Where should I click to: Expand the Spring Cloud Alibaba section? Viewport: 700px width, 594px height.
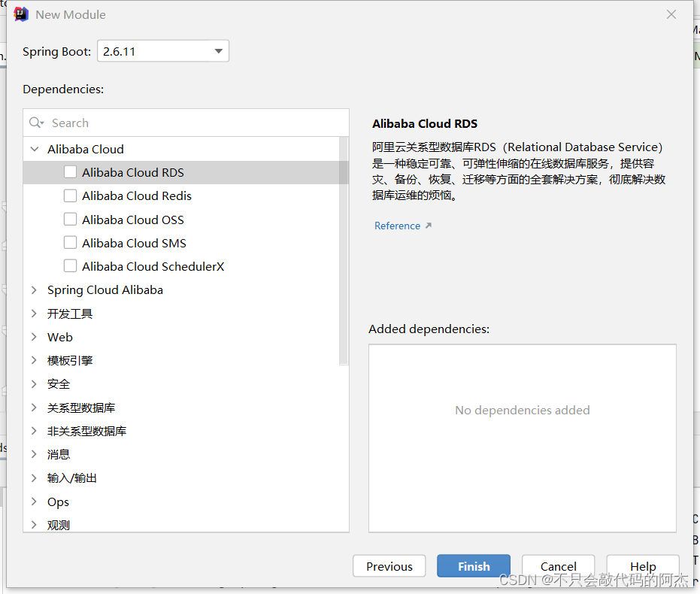[34, 289]
